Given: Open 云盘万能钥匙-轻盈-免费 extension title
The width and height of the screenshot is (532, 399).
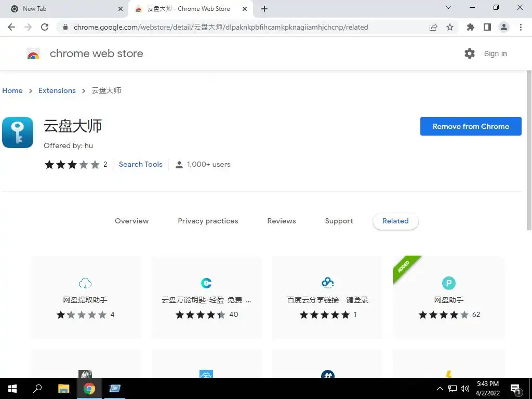Looking at the screenshot, I should (206, 300).
